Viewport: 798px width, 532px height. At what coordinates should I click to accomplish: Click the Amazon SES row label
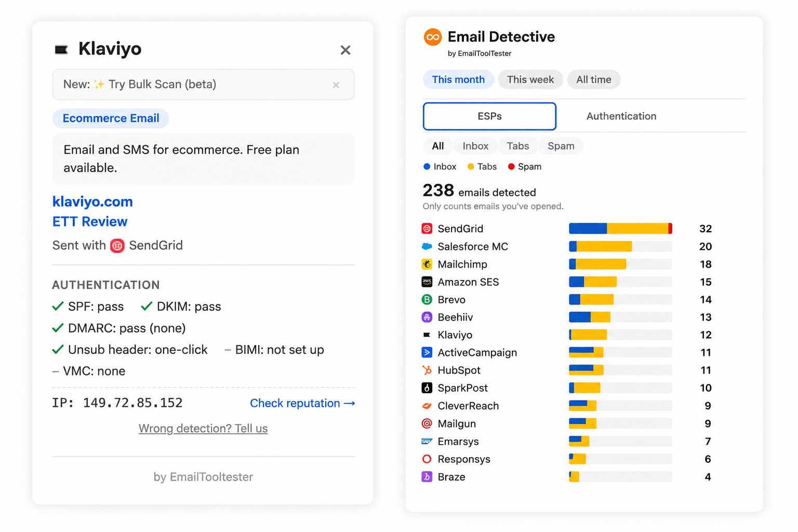(468, 282)
